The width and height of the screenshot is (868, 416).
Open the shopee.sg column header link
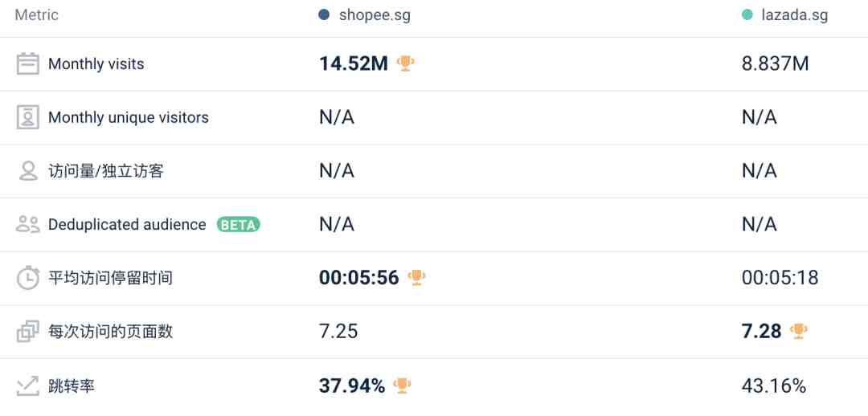tap(375, 15)
